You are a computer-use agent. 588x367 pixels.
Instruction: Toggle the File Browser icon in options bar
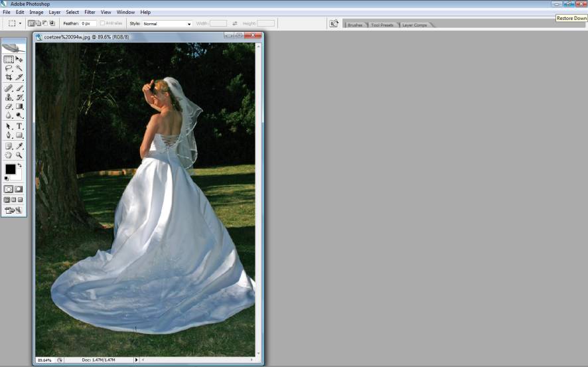(x=333, y=24)
